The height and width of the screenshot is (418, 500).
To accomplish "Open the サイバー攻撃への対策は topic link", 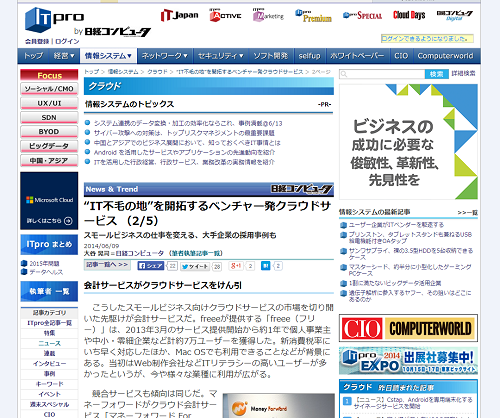I will pyautogui.click(x=184, y=133).
